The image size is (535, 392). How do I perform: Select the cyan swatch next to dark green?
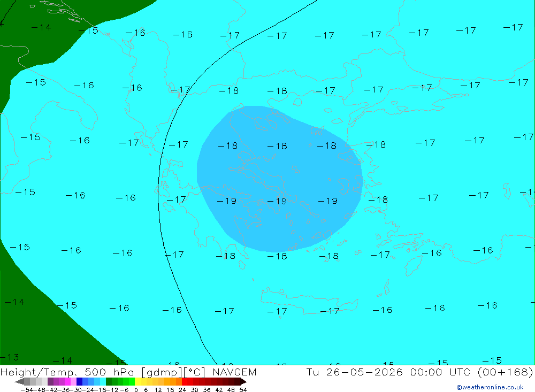point(103,381)
